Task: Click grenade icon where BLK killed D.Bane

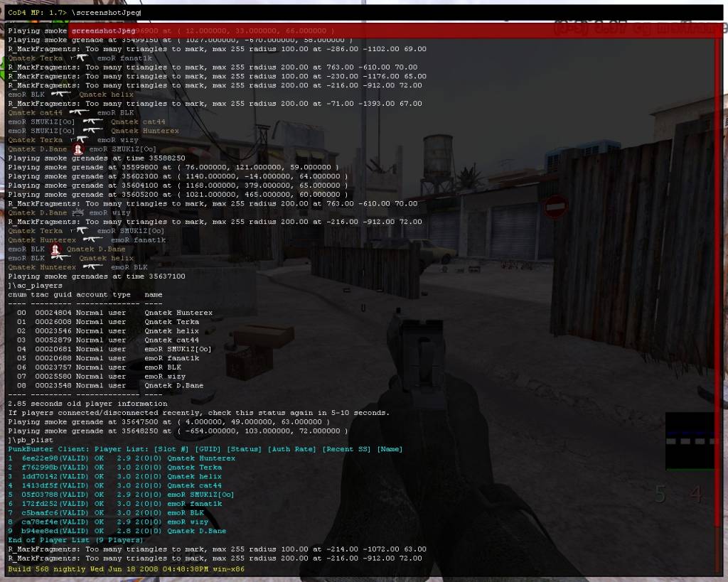Action: click(x=55, y=249)
